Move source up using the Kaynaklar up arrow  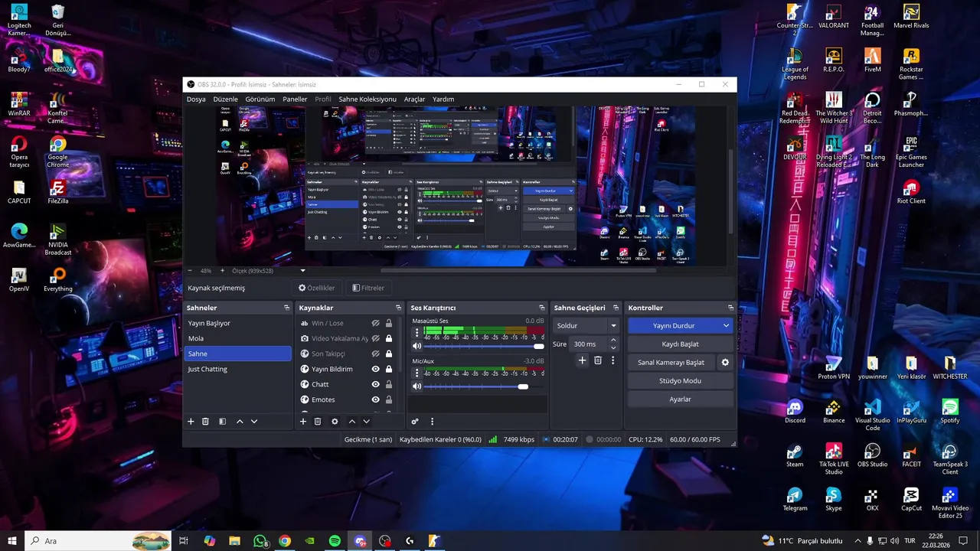click(352, 422)
